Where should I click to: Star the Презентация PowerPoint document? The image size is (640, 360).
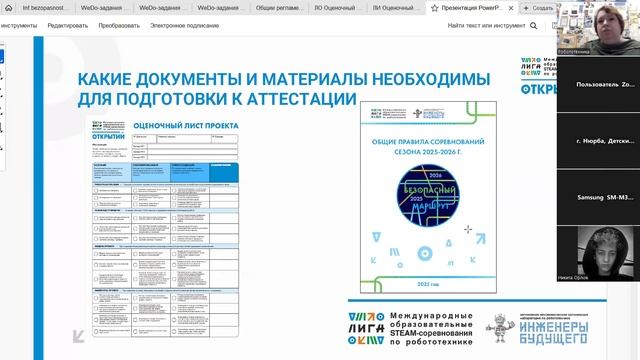[434, 8]
